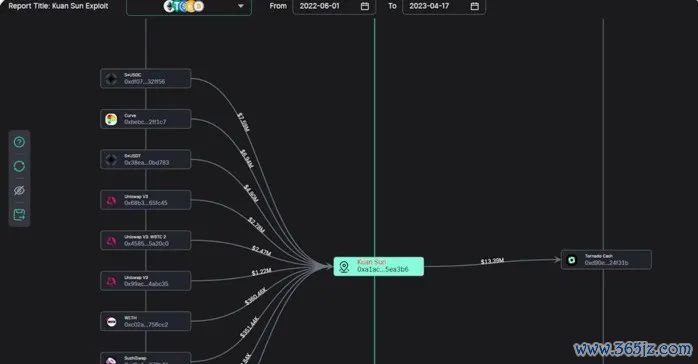Click the $13.39M transfer label
This screenshot has height=364, width=698.
pyautogui.click(x=492, y=261)
